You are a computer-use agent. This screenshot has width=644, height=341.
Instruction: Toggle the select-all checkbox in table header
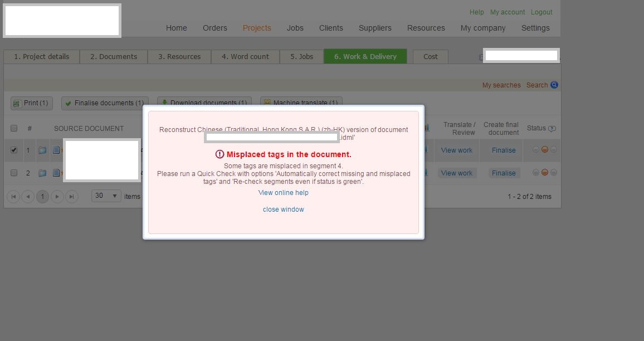(x=14, y=128)
